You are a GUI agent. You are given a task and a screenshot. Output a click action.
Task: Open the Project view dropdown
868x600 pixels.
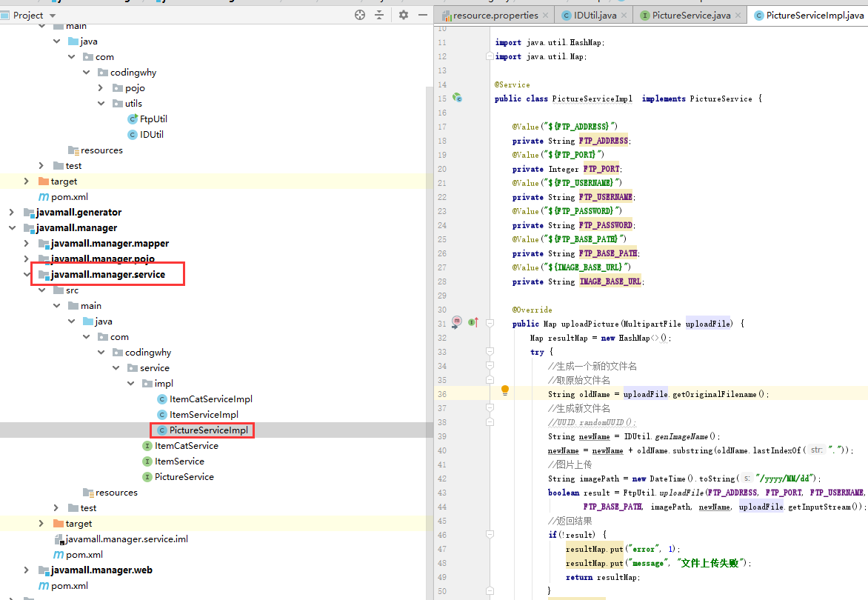[x=53, y=15]
